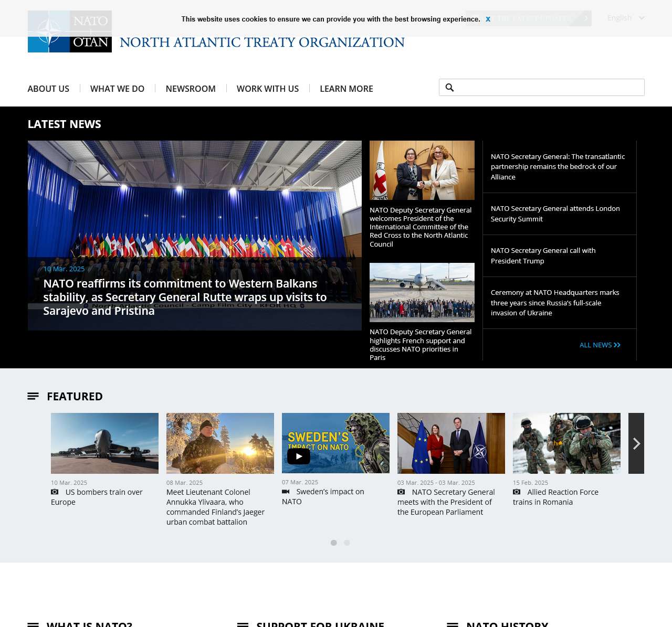Click camera icon beside US bombers

[x=55, y=492]
